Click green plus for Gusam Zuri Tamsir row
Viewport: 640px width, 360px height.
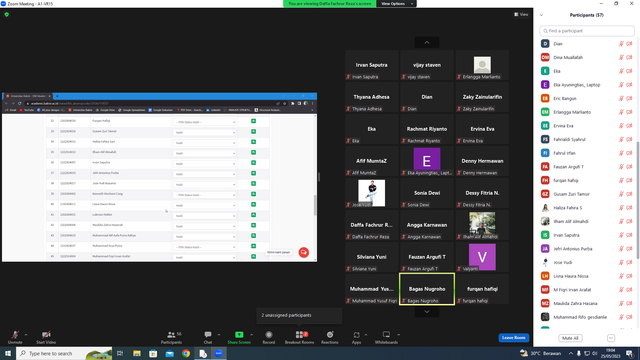point(253,131)
